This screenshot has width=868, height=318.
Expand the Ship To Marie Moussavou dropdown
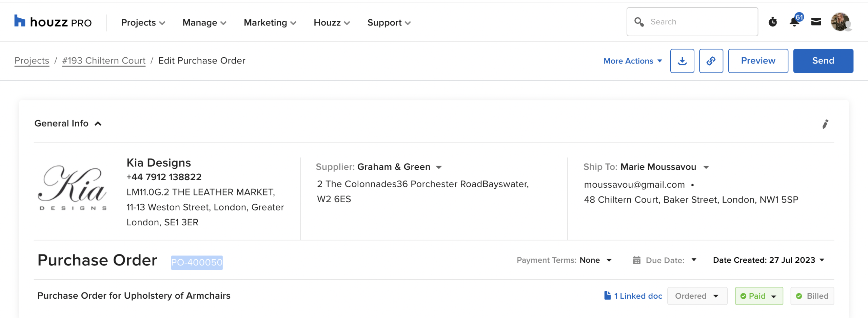706,167
